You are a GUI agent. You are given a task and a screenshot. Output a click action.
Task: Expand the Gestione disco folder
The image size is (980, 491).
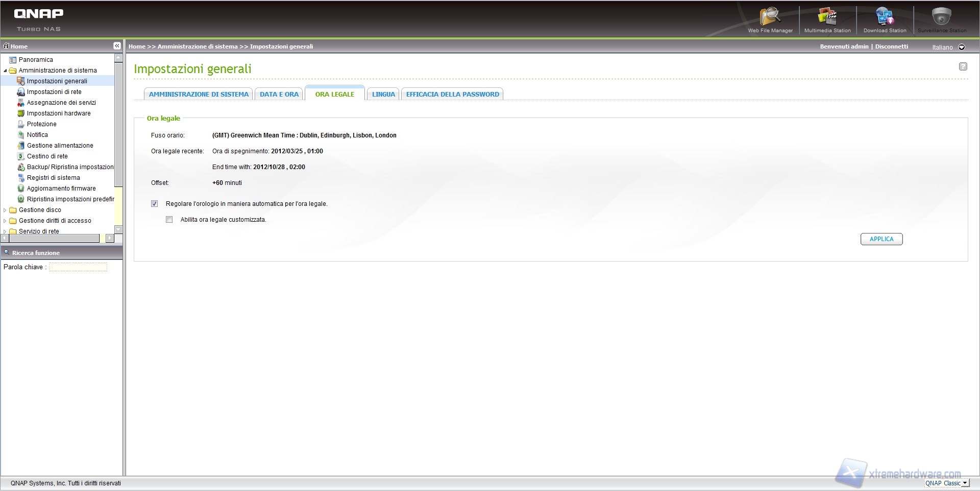pos(5,210)
